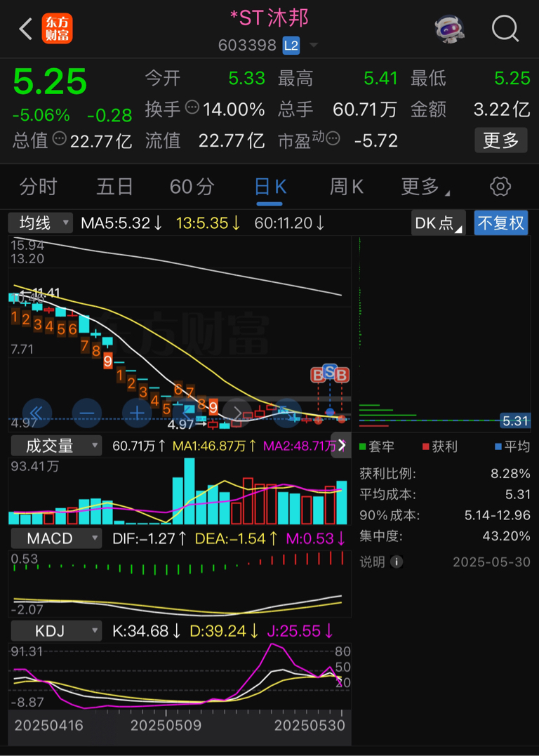Tap info icon next to 换手
539x756 pixels.
tap(192, 107)
